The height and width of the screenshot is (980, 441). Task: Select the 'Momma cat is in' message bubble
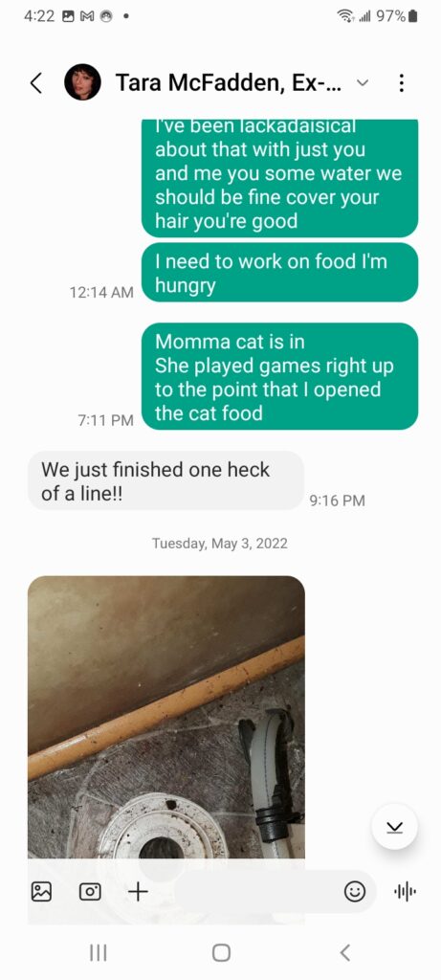tap(280, 376)
